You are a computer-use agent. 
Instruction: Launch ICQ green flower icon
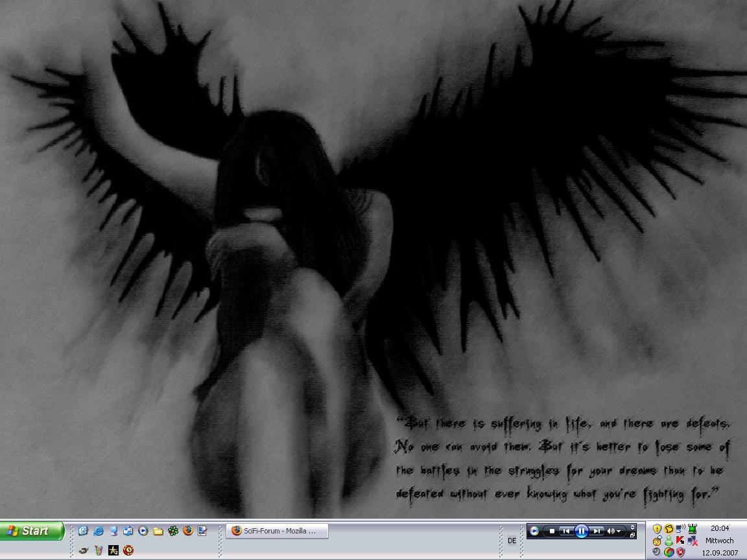173,531
